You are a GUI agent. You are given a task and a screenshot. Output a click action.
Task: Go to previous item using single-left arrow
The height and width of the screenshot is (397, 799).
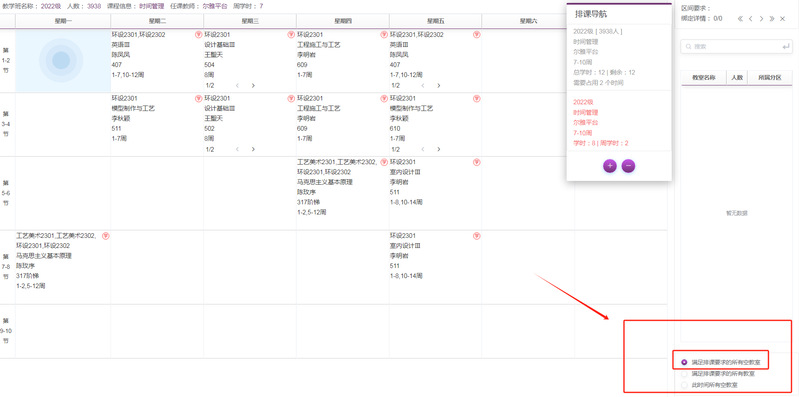tap(751, 18)
